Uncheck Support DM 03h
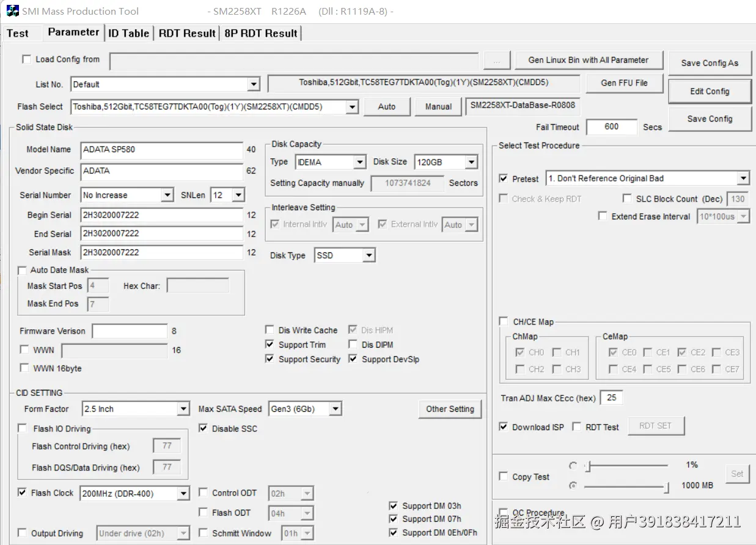The height and width of the screenshot is (545, 756). point(393,506)
